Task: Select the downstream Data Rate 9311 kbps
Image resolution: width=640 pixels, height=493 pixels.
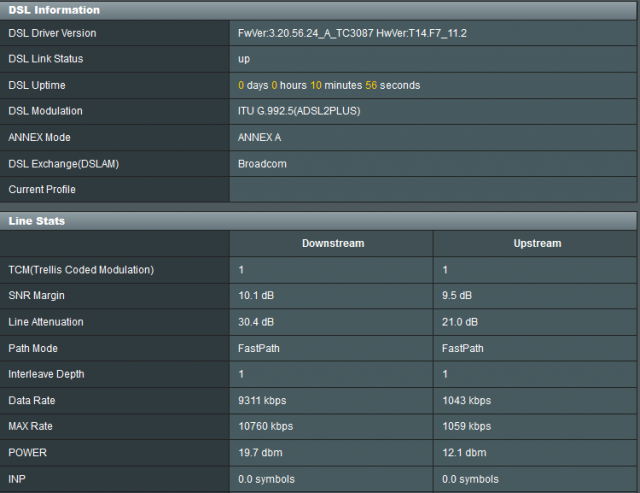Action: [262, 400]
